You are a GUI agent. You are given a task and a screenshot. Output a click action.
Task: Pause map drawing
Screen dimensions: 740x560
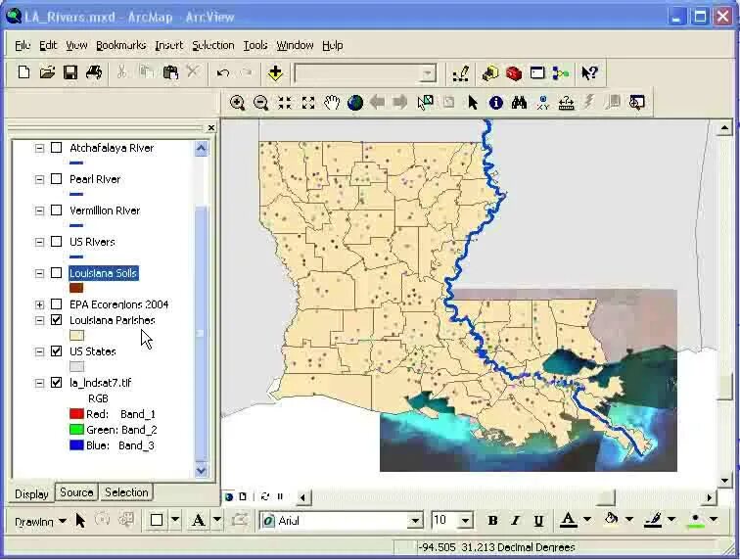(280, 496)
